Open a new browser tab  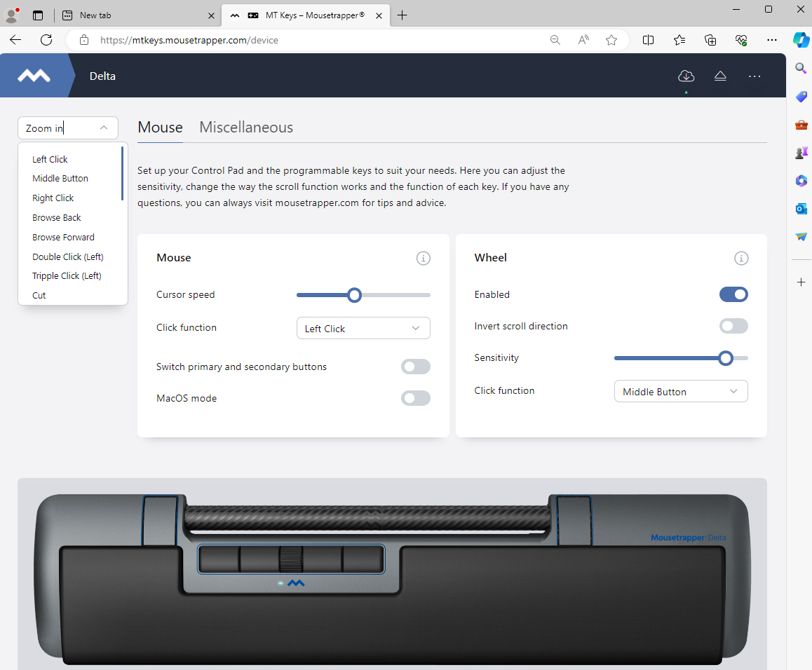coord(402,15)
